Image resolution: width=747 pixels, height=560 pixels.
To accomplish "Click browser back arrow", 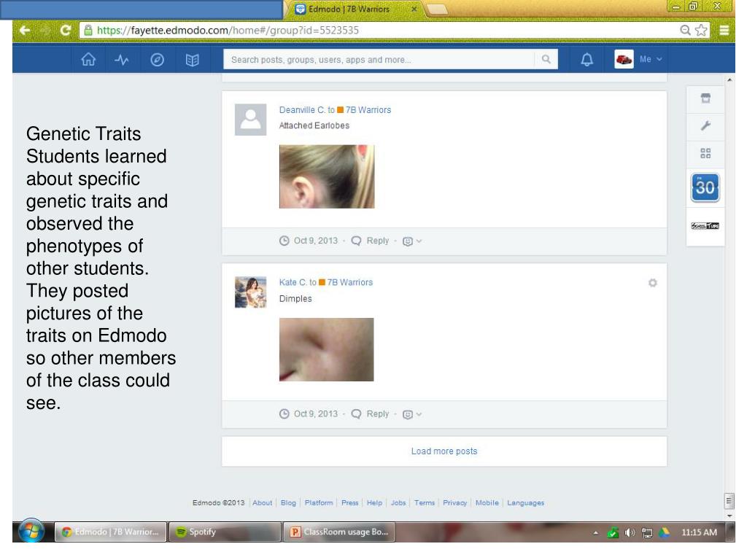I will (25, 31).
